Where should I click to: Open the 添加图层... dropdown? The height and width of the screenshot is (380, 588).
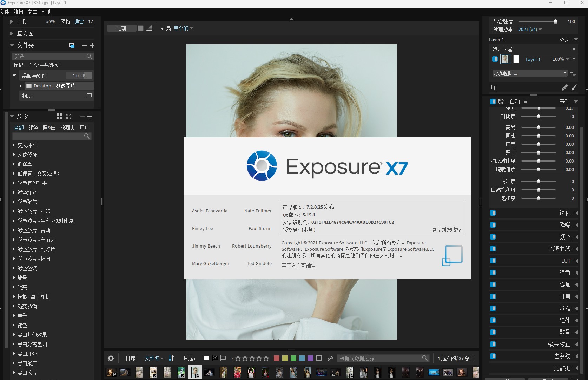[530, 73]
